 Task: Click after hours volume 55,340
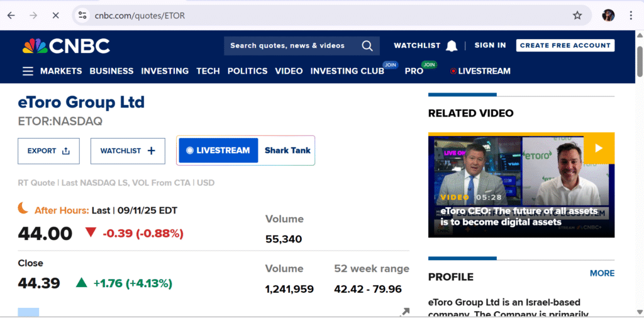point(284,239)
